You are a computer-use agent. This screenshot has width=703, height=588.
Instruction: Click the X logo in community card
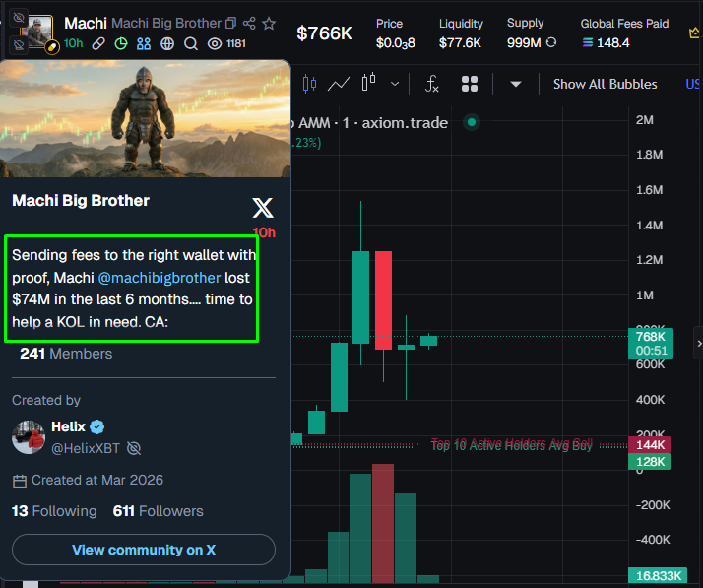tap(263, 208)
